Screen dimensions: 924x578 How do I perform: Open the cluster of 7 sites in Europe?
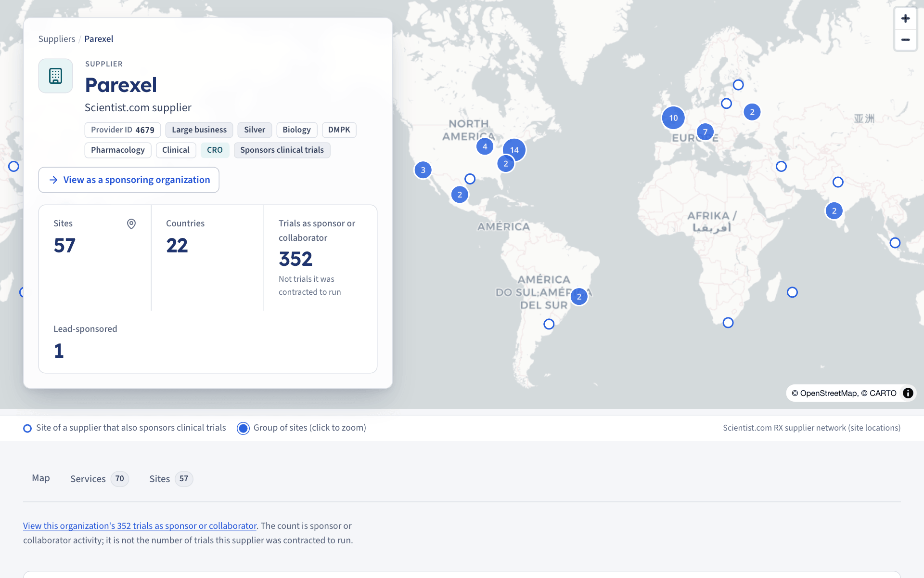click(705, 132)
